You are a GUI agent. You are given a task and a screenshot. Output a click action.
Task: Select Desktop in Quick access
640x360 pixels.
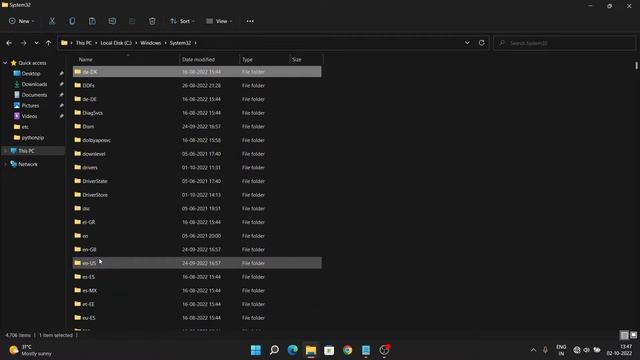(x=31, y=73)
